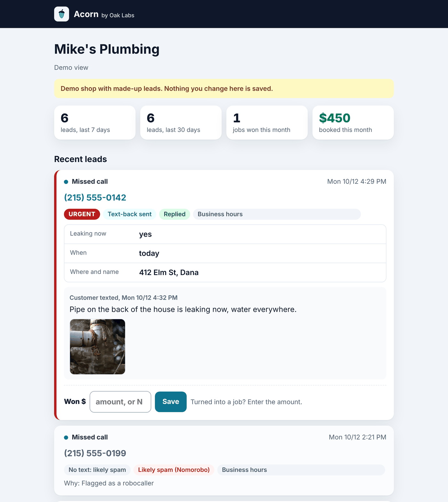Open the leaking pipe photo thumbnail
The width and height of the screenshot is (448, 502).
pyautogui.click(x=98, y=347)
